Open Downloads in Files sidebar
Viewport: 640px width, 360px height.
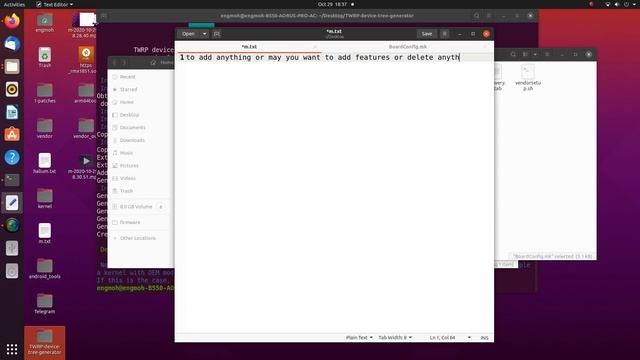click(132, 140)
